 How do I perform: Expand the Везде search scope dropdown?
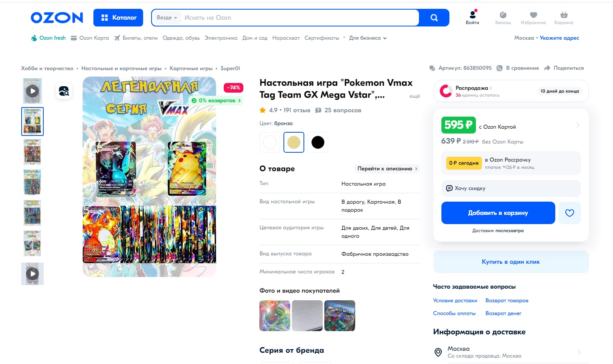click(x=167, y=18)
